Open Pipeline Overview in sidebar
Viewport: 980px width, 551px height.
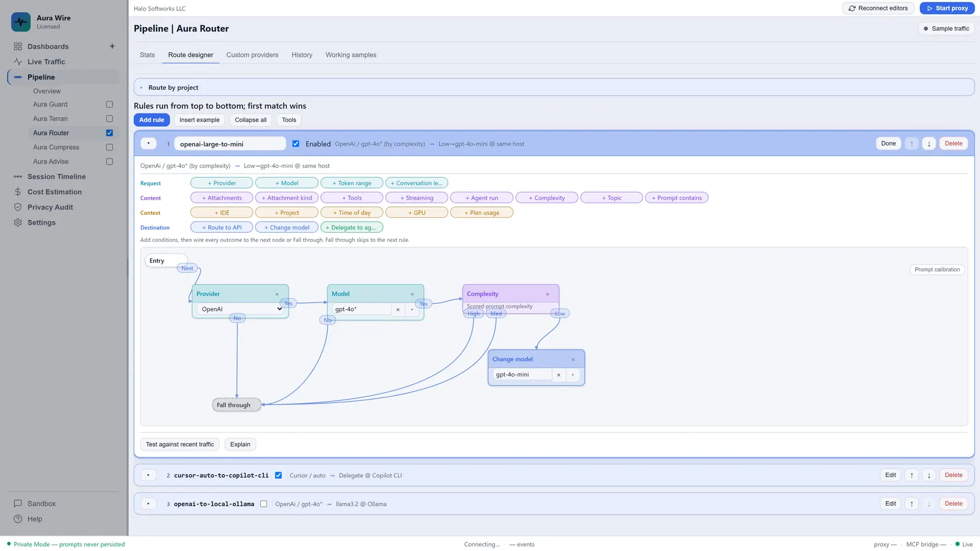pos(47,91)
